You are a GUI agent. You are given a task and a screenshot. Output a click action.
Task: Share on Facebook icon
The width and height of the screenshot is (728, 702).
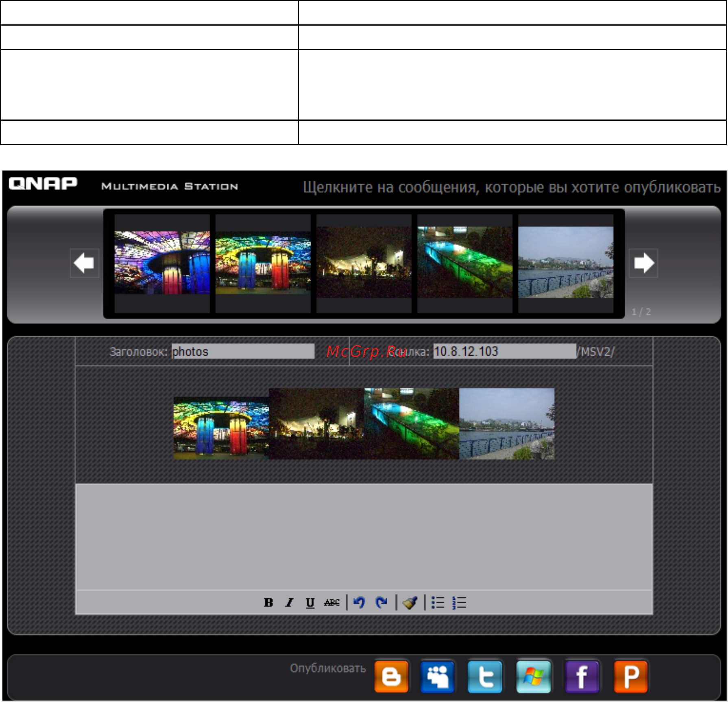coord(582,676)
